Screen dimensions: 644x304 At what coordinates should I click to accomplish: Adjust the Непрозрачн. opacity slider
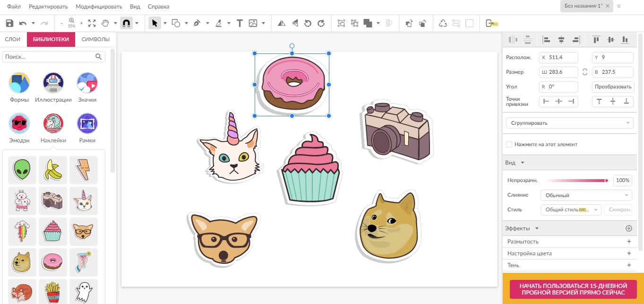(576, 181)
